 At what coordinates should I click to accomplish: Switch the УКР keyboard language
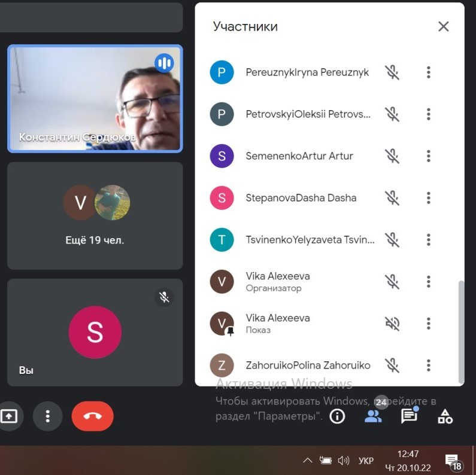[365, 461]
